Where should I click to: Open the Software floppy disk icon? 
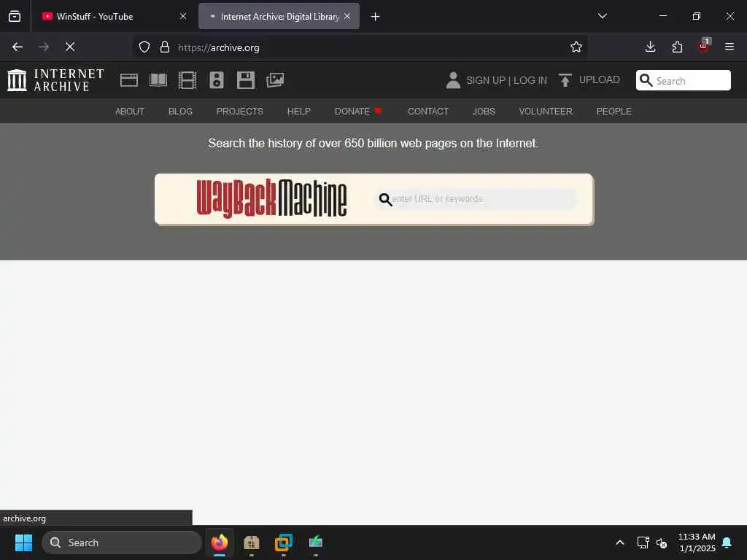(245, 80)
